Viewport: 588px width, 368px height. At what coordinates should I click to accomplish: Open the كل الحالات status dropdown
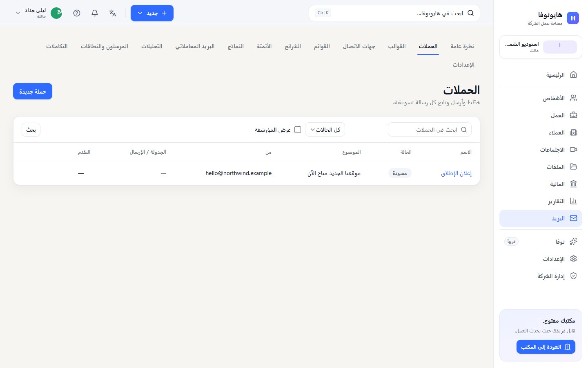tap(325, 130)
